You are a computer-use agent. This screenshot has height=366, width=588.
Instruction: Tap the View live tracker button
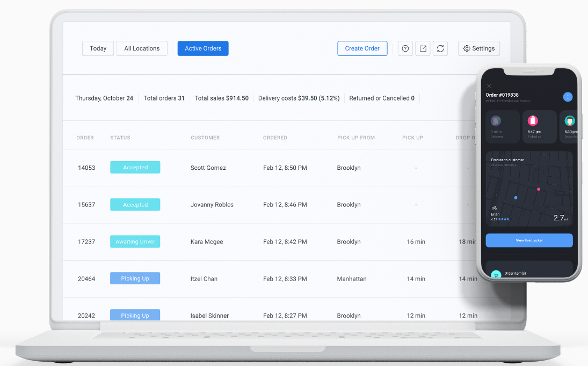point(529,240)
